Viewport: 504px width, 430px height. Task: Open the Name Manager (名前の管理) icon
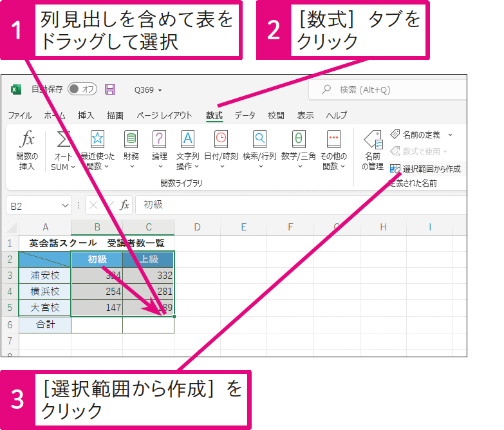coord(372,140)
